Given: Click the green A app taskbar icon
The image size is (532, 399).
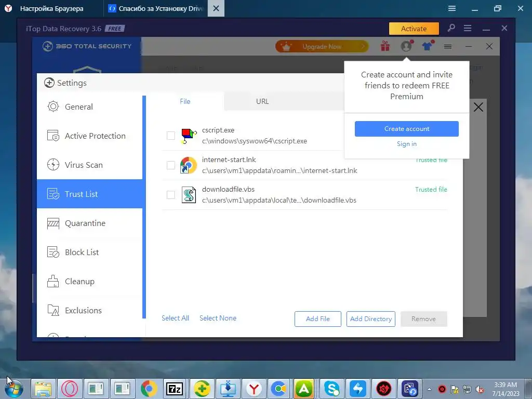Looking at the screenshot, I should coord(304,389).
